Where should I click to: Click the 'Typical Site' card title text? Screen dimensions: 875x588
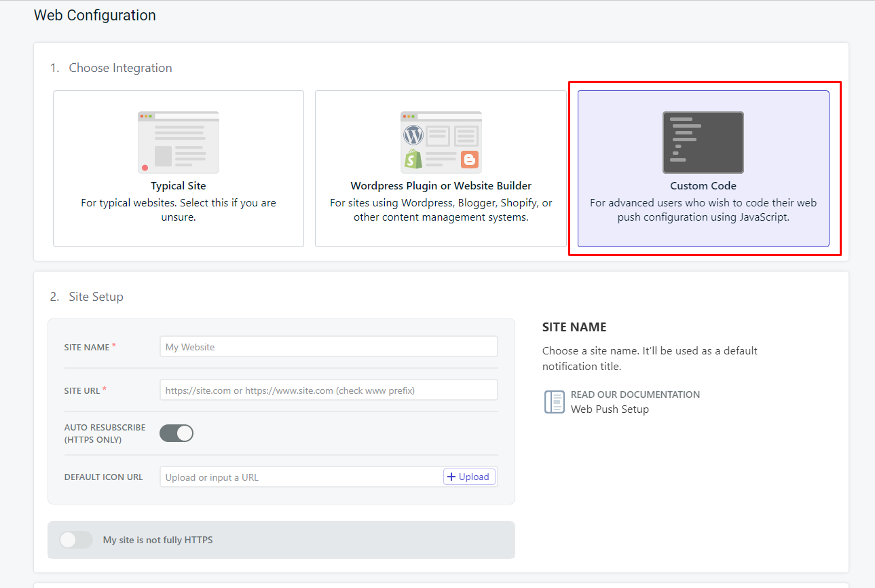click(x=179, y=186)
